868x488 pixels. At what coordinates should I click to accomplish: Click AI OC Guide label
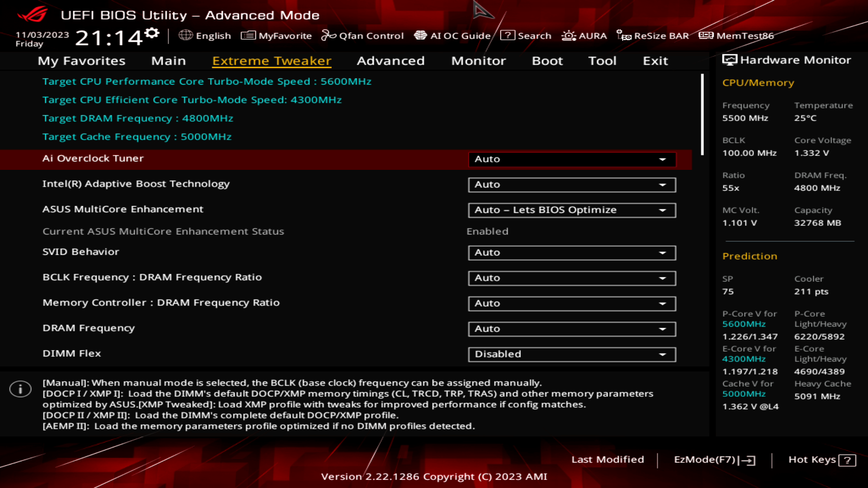point(460,36)
